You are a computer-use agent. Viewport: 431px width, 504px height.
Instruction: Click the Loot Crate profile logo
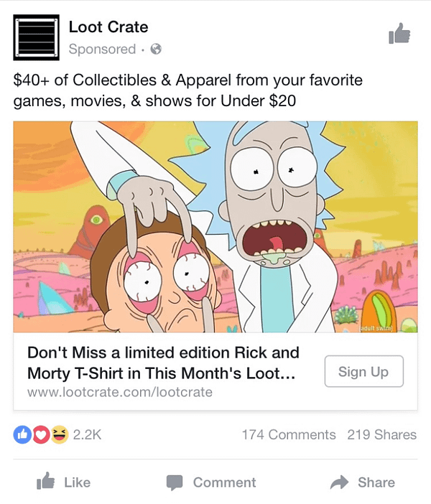pos(36,37)
